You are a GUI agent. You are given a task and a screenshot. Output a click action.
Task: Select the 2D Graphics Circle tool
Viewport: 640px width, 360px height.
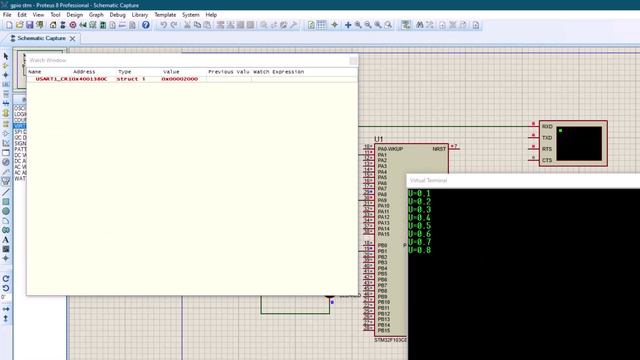(6, 211)
